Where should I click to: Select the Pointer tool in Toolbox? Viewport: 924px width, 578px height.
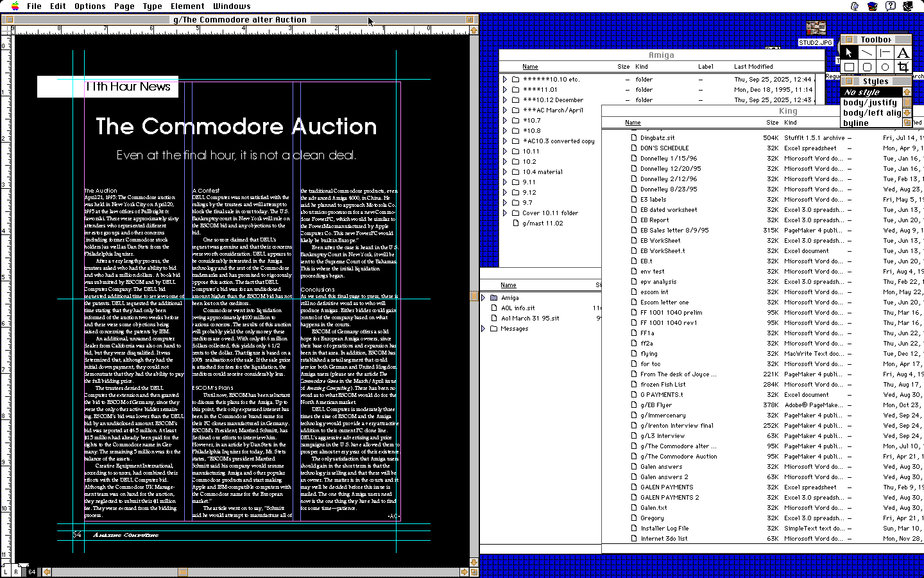point(849,53)
